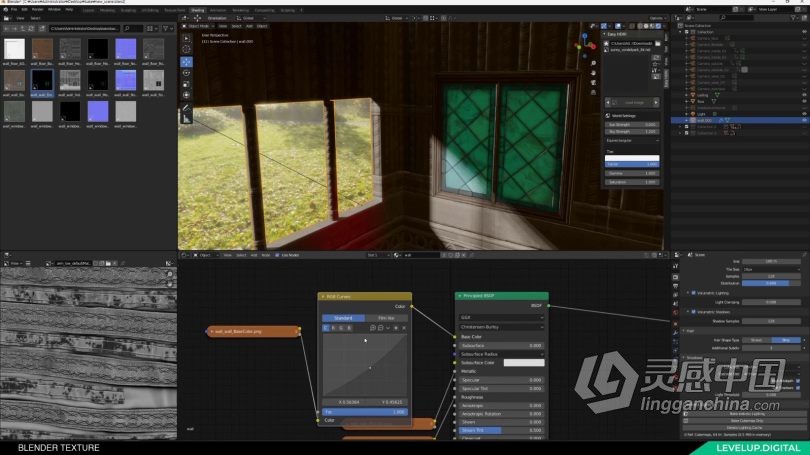Collapse the Principled BSDF node
The width and height of the screenshot is (810, 455).
coord(460,296)
